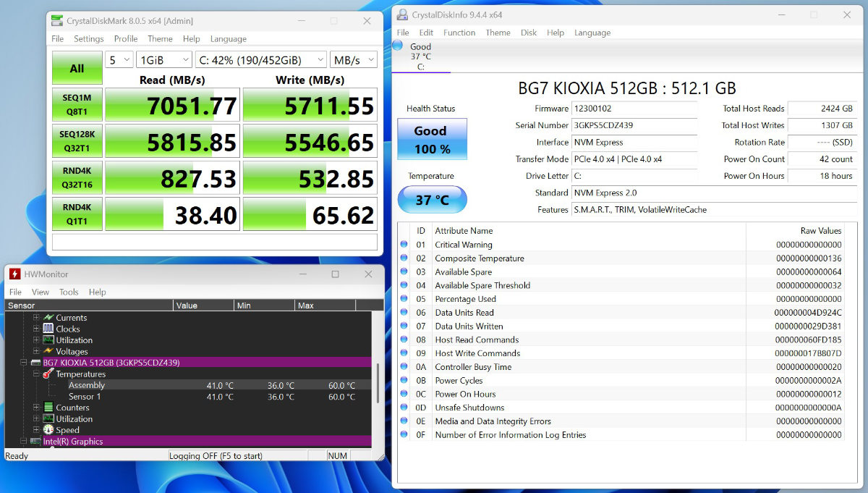Open HWMonitor View menu

[x=41, y=292]
